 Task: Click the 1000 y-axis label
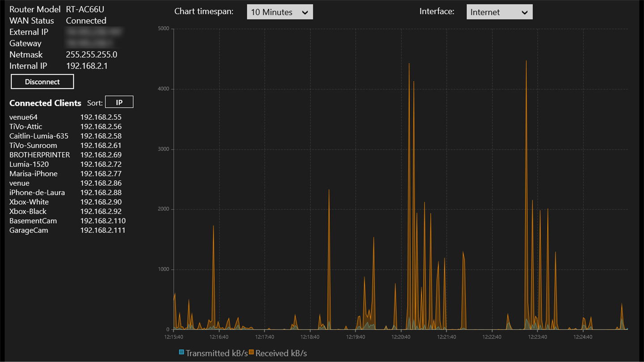click(x=164, y=269)
